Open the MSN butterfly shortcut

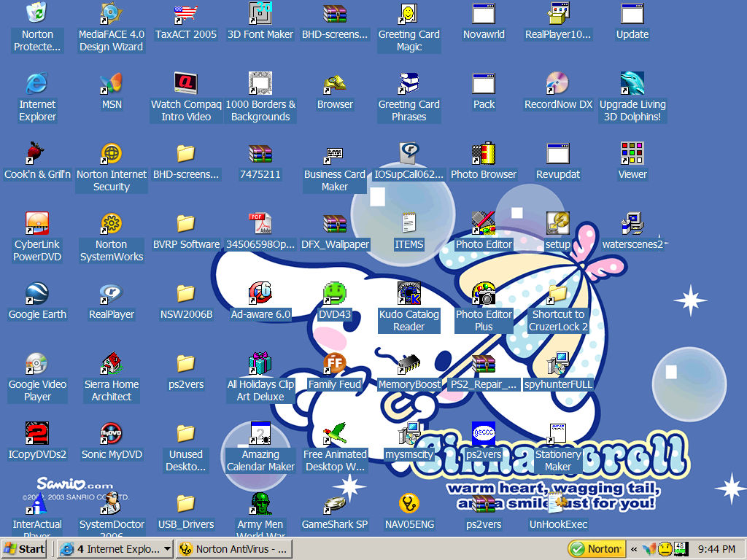pyautogui.click(x=112, y=83)
